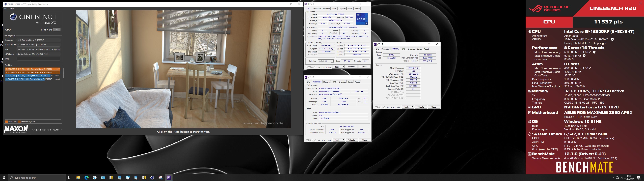
Task: Click the Close button in the CPU-Z Memory window
Action: pos(433,107)
